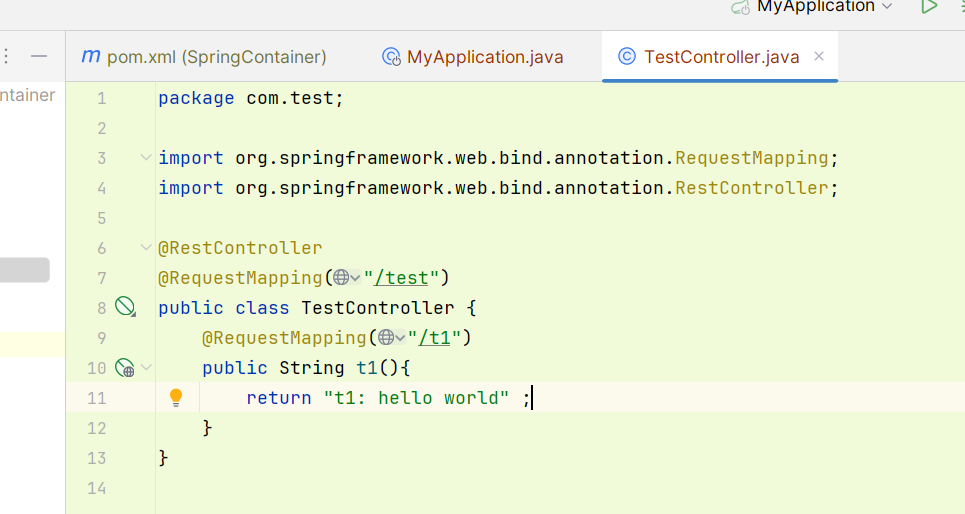
Task: Click the endpoint gutter icon on line 10
Action: coord(125,367)
